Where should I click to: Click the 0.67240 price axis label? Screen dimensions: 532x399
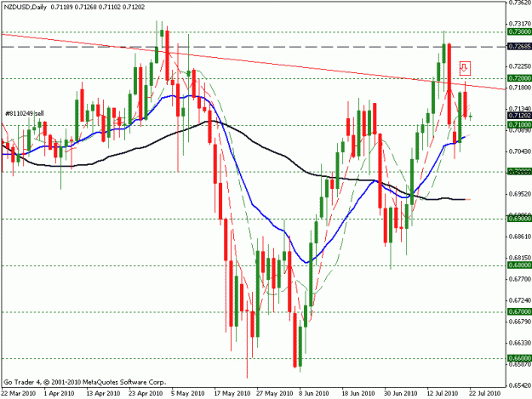pyautogui.click(x=520, y=300)
